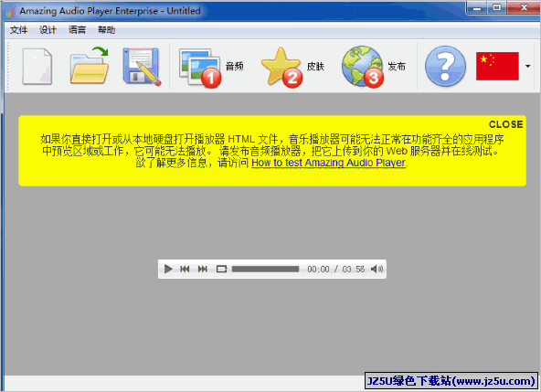
Task: Mute audio with speaker icon
Action: (377, 269)
